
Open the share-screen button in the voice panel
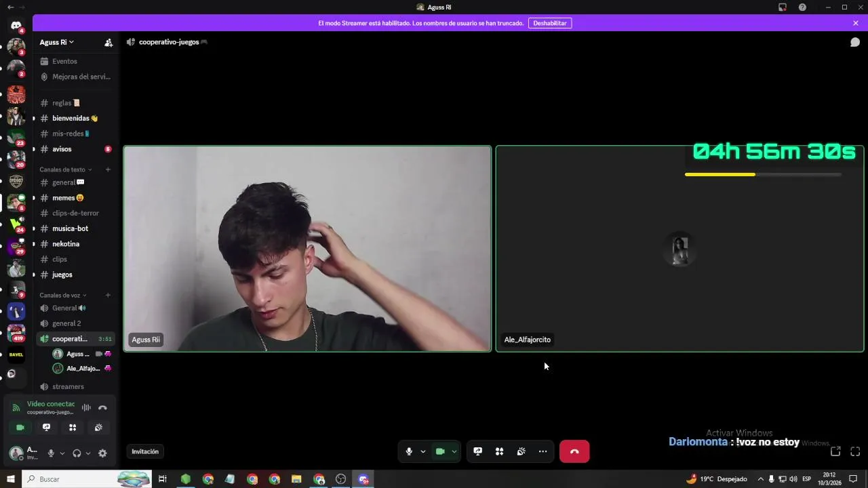click(x=46, y=427)
